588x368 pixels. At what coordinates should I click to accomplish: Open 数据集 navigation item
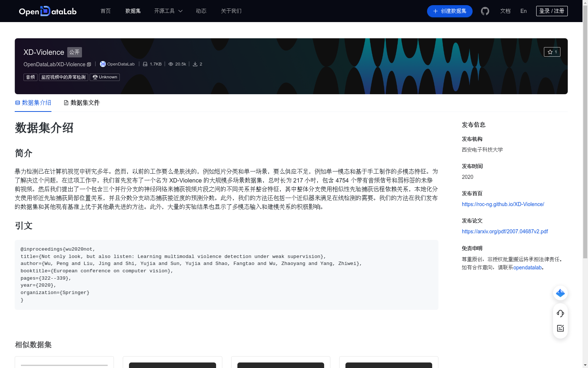(x=133, y=11)
